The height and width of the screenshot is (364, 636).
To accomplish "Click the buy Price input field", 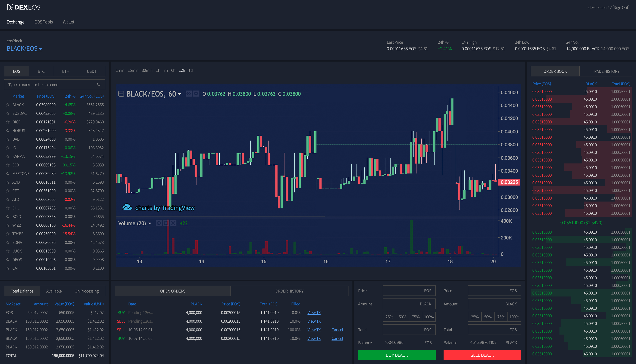I will click(409, 291).
